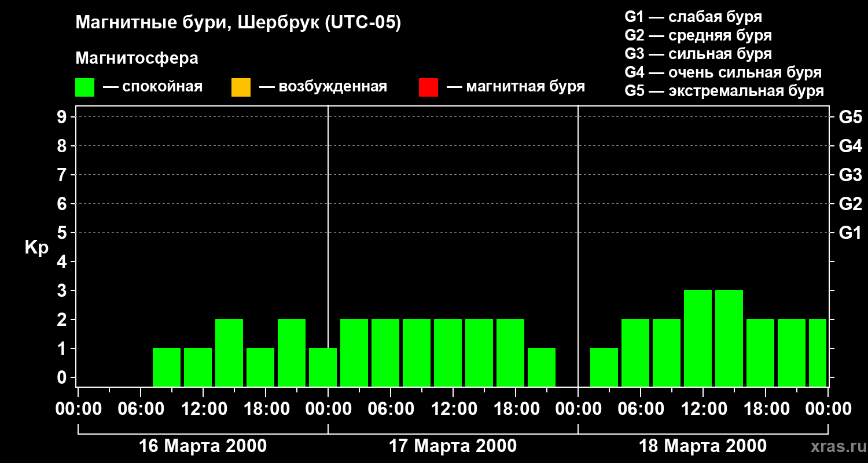Viewport: 868px width, 463px height.
Task: Click the Kp 1 bar crossing midnight into 17 March
Action: pyautogui.click(x=323, y=367)
